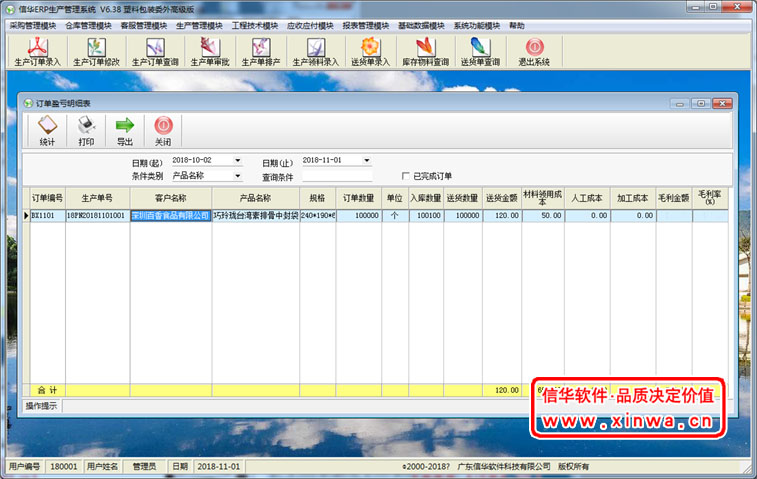Run 统计 in order profit window
The height and width of the screenshot is (479, 757).
tap(47, 131)
